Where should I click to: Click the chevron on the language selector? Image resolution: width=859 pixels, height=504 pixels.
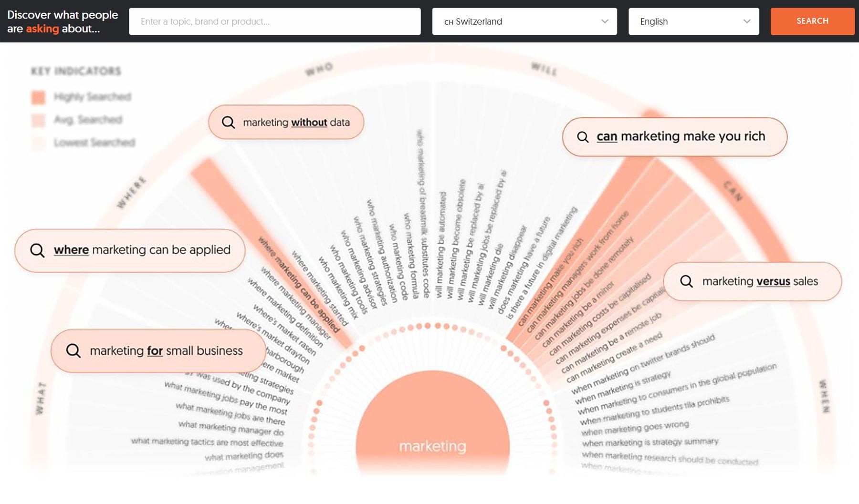[x=747, y=21]
